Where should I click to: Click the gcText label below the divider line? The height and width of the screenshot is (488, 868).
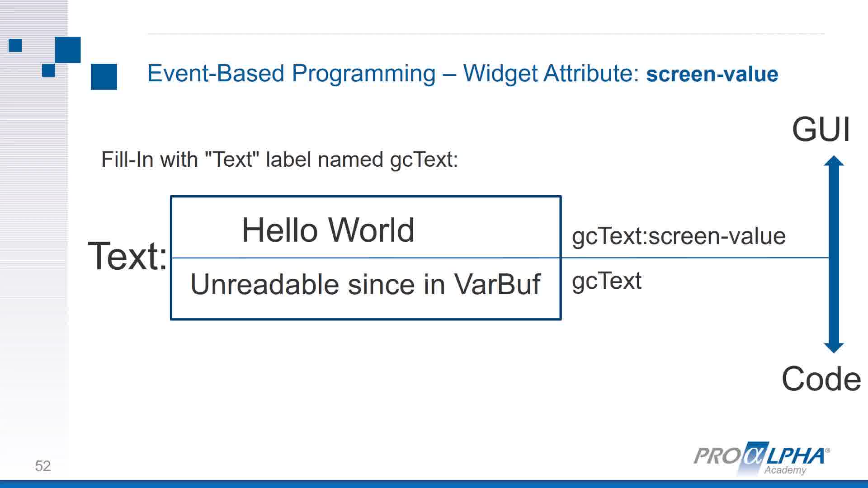tap(607, 282)
